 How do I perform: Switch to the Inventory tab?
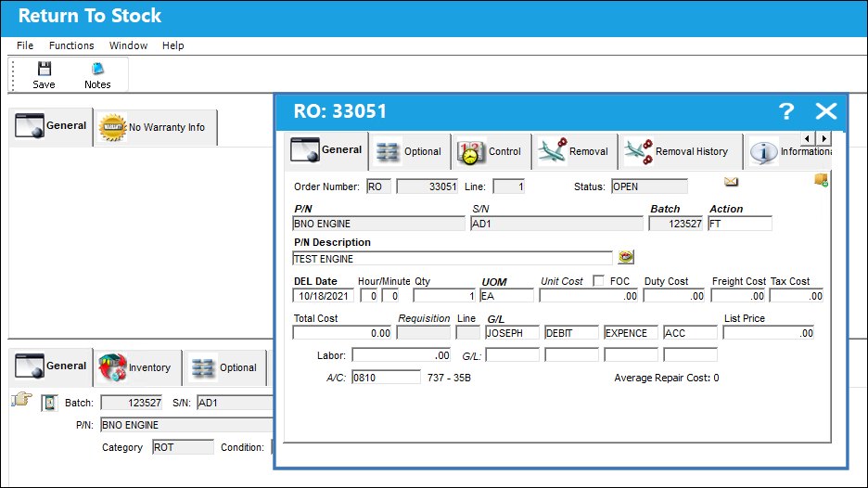pyautogui.click(x=137, y=367)
